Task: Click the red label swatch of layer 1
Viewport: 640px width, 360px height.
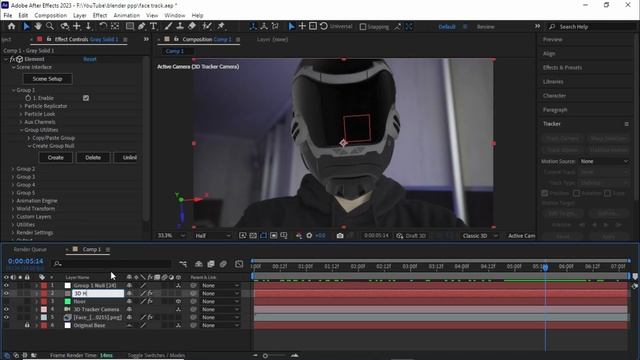Action: pyautogui.click(x=44, y=285)
